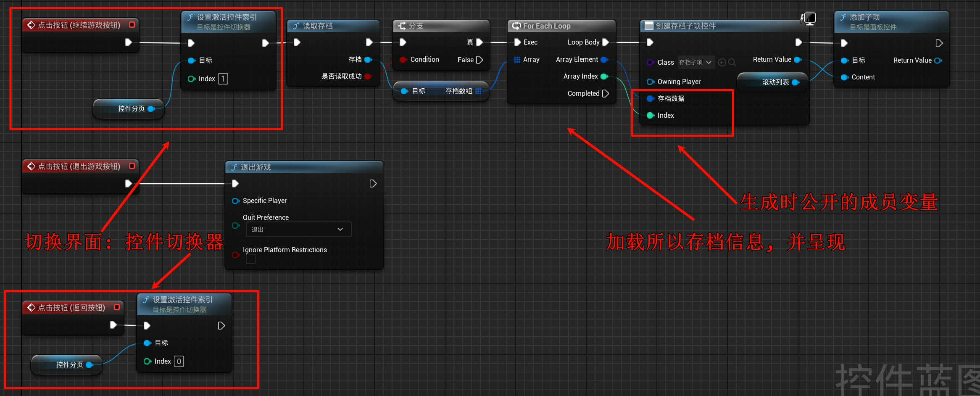Click the browse magnifier icon beside Class

pyautogui.click(x=732, y=62)
